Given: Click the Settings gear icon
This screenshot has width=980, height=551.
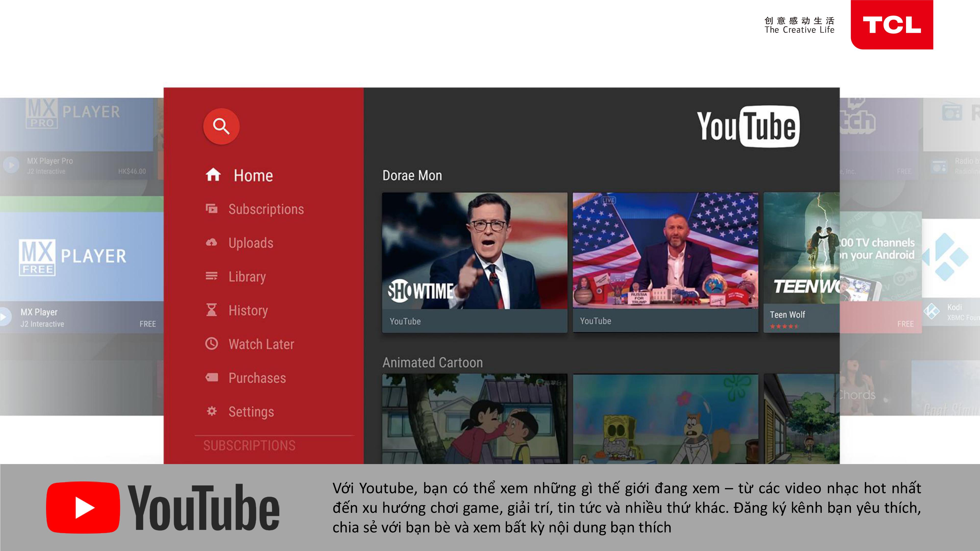Looking at the screenshot, I should 211,411.
